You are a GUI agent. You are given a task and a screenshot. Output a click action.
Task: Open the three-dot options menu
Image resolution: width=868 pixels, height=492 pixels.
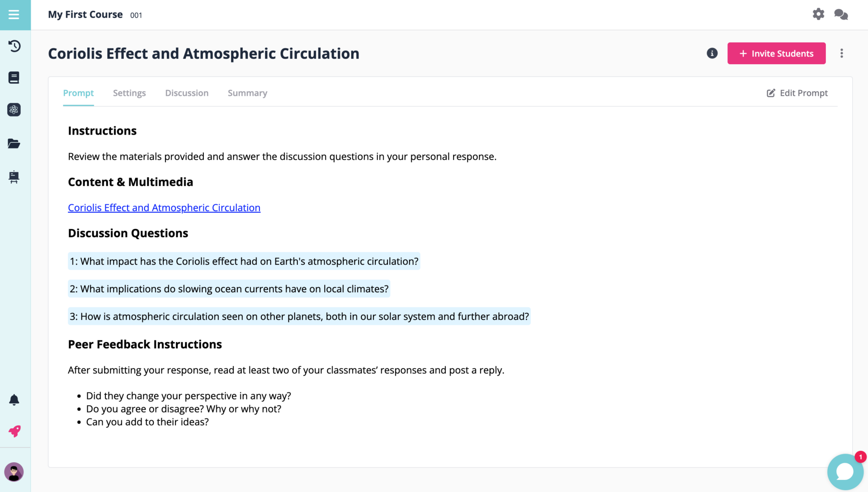[842, 53]
